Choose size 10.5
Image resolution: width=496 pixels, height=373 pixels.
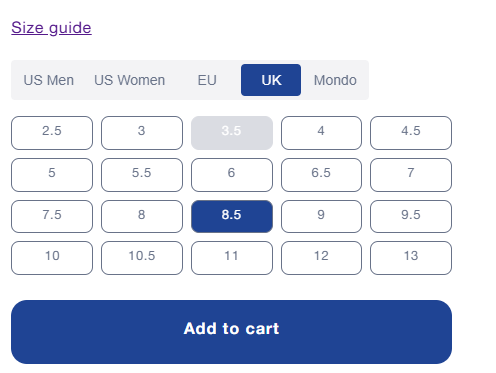142,258
